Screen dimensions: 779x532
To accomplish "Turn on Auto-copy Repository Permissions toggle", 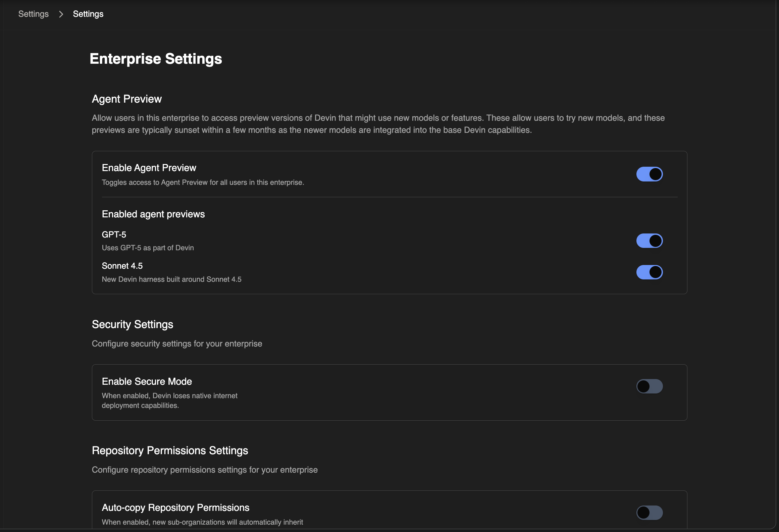I will coord(649,513).
